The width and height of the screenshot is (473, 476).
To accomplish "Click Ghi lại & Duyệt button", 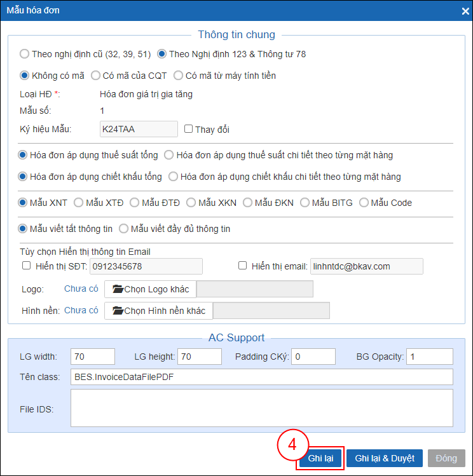I will pos(385,458).
